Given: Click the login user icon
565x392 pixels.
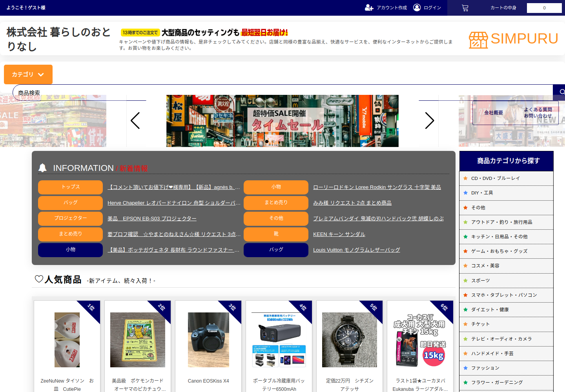Looking at the screenshot, I should [417, 7].
